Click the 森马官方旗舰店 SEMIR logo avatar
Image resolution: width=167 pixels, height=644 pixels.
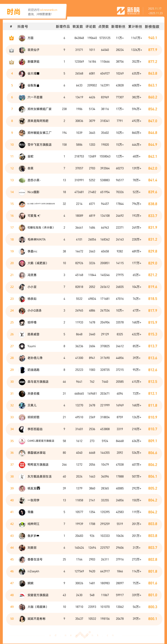tap(22, 382)
